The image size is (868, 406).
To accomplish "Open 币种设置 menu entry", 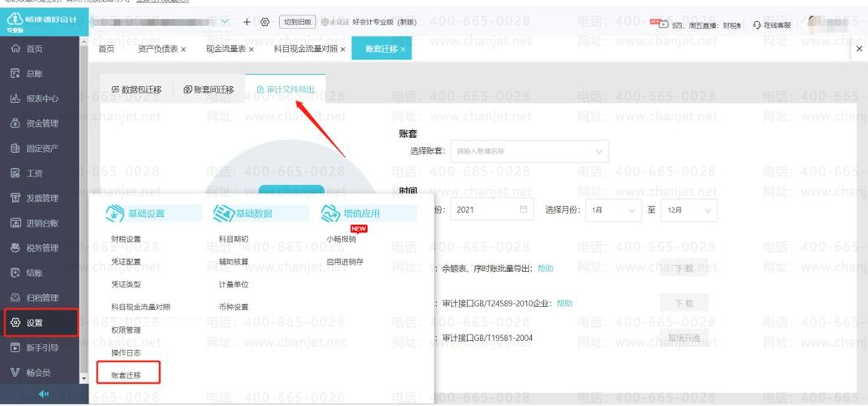I will click(234, 307).
